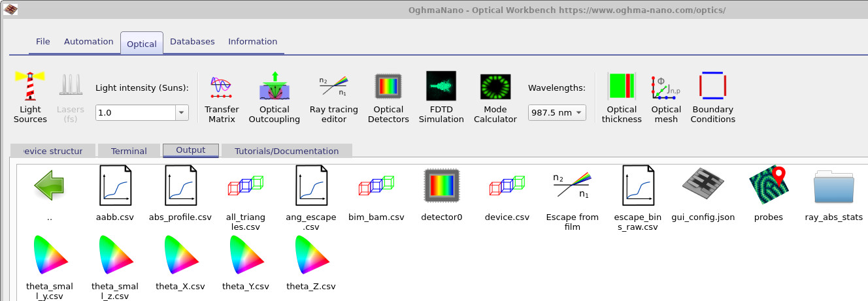Open the Optical thickness editor
This screenshot has width=868, height=301.
pyautogui.click(x=622, y=97)
